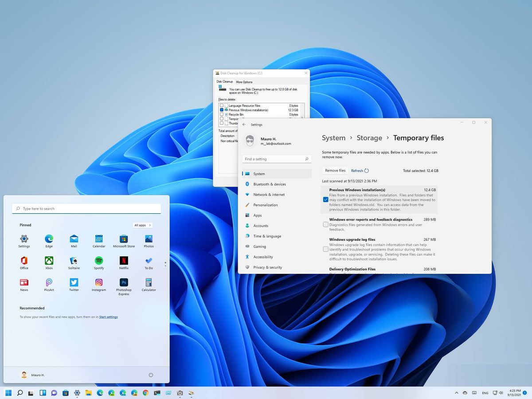Open the Xbox app
Viewport: 532px width, 399px height.
point(49,261)
